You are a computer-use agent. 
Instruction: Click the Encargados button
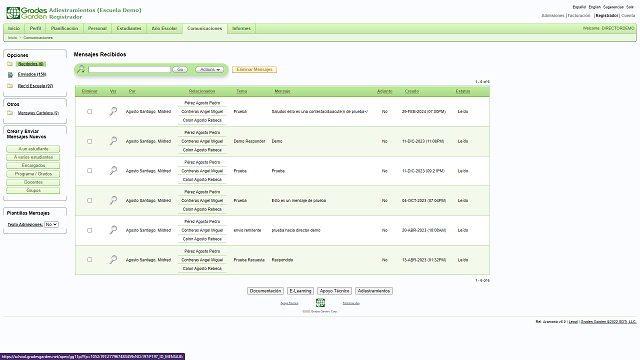[x=33, y=166]
